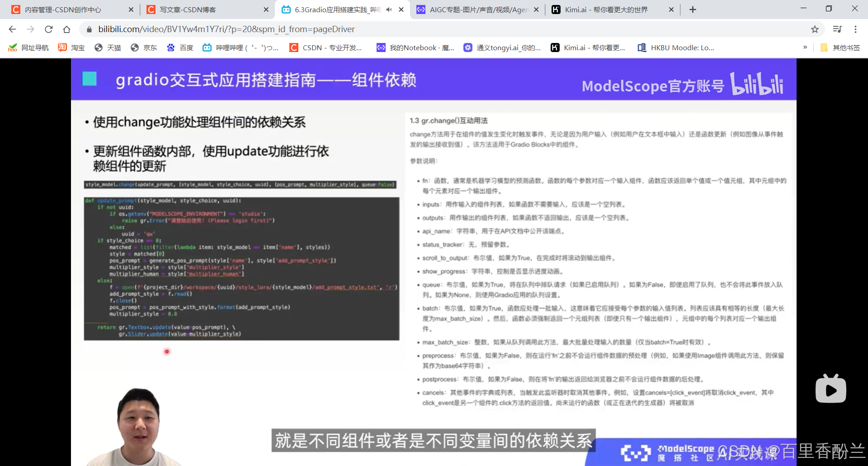
Task: Open 京东 bookmark
Action: (x=144, y=48)
